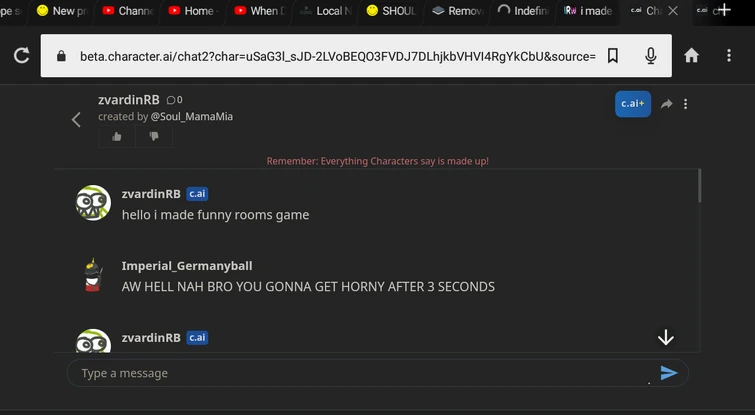Share the chat with the arrow icon
This screenshot has height=415, width=755.
tap(666, 104)
